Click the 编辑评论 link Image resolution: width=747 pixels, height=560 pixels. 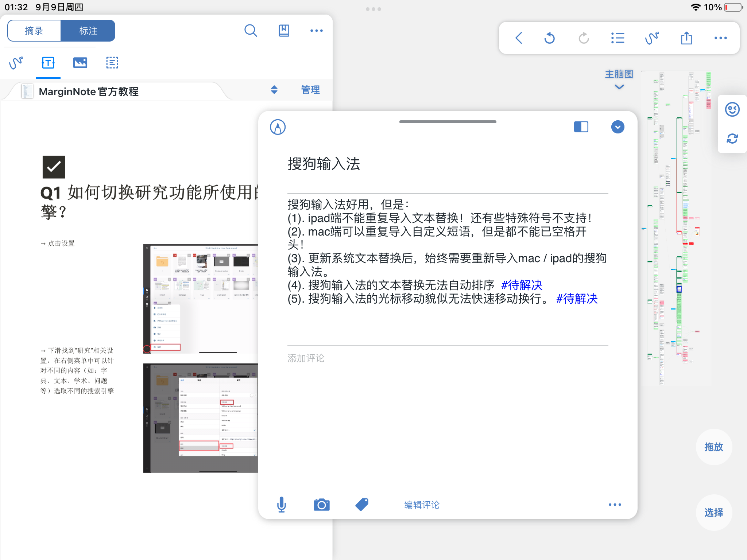click(x=422, y=505)
